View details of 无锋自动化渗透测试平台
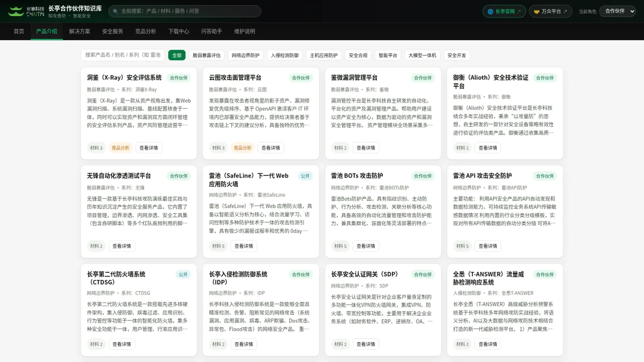The height and width of the screenshot is (362, 644). [122, 246]
